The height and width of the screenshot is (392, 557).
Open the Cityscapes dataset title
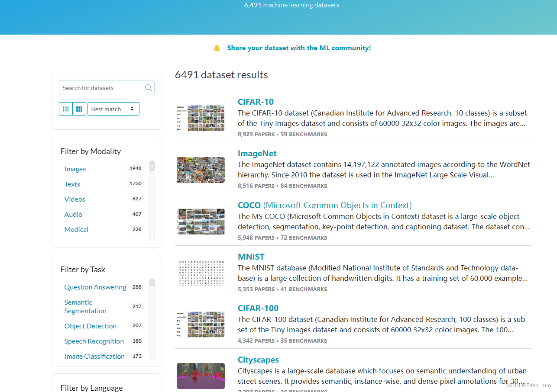tap(258, 360)
